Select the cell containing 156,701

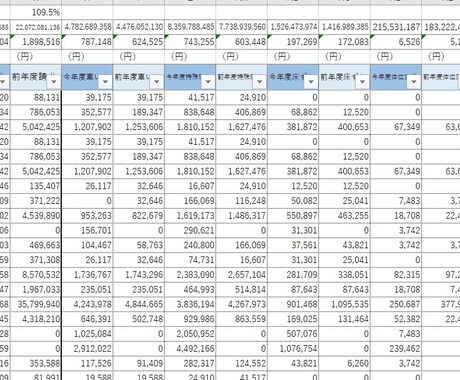click(x=87, y=230)
